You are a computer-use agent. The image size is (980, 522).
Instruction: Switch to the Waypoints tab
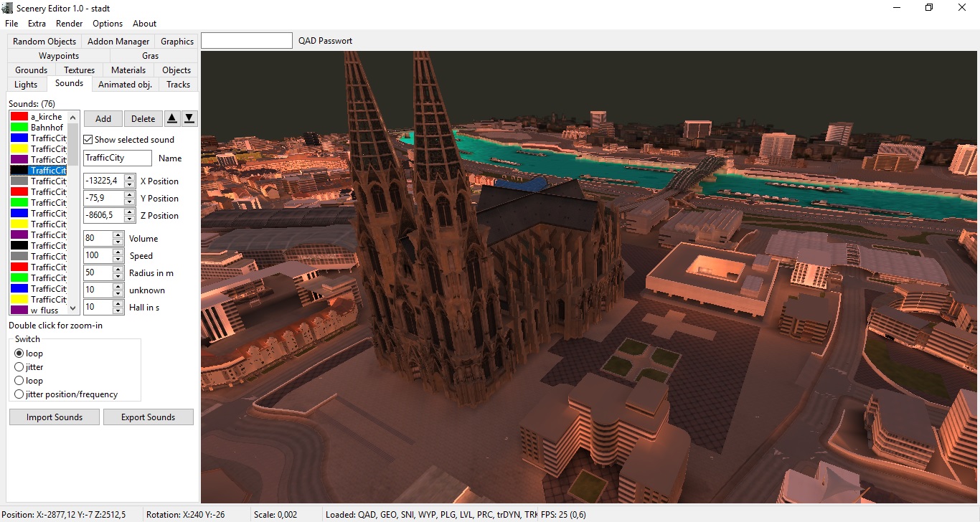coord(59,56)
